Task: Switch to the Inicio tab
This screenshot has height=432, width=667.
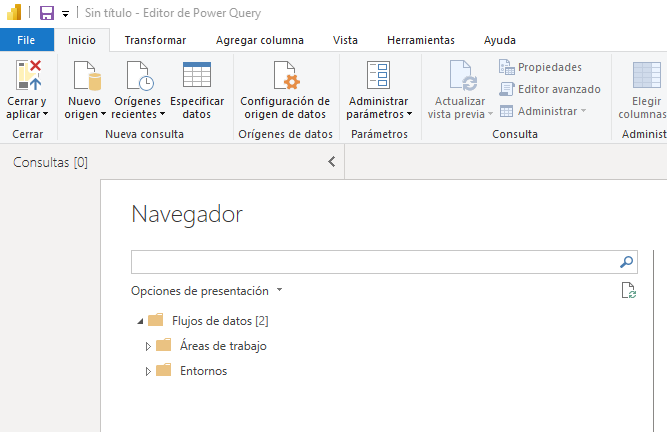Action: click(82, 40)
